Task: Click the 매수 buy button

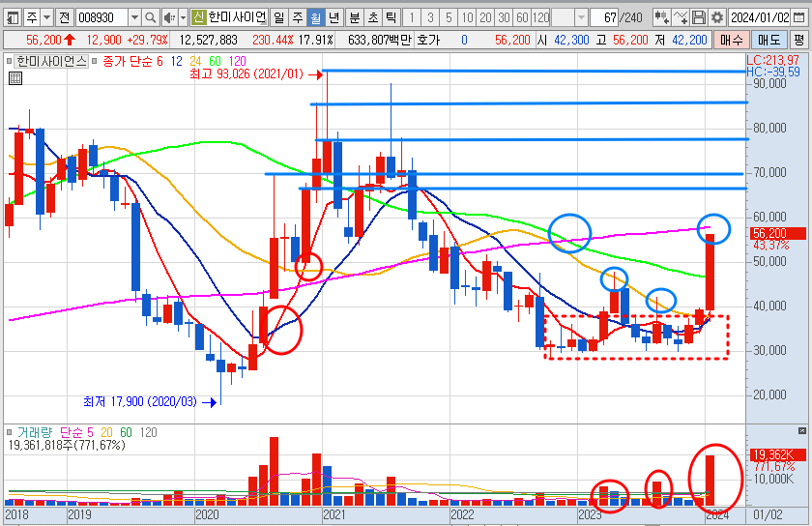Action: coord(731,40)
